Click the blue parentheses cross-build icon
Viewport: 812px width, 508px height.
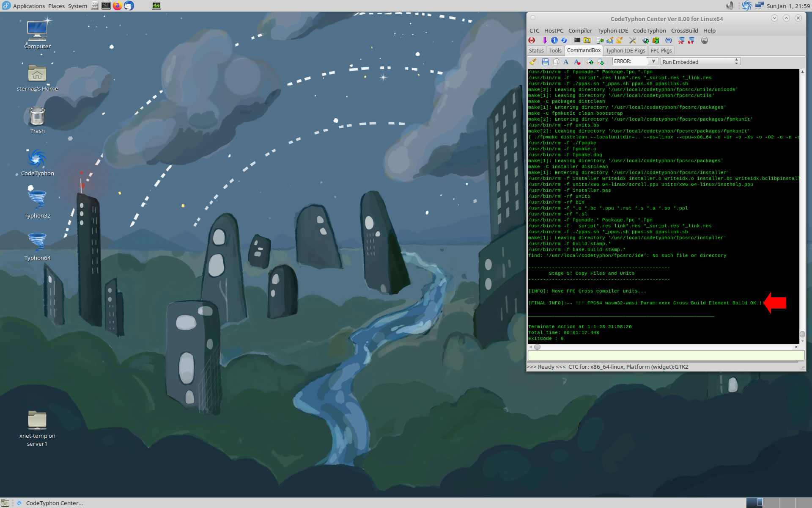coord(668,40)
